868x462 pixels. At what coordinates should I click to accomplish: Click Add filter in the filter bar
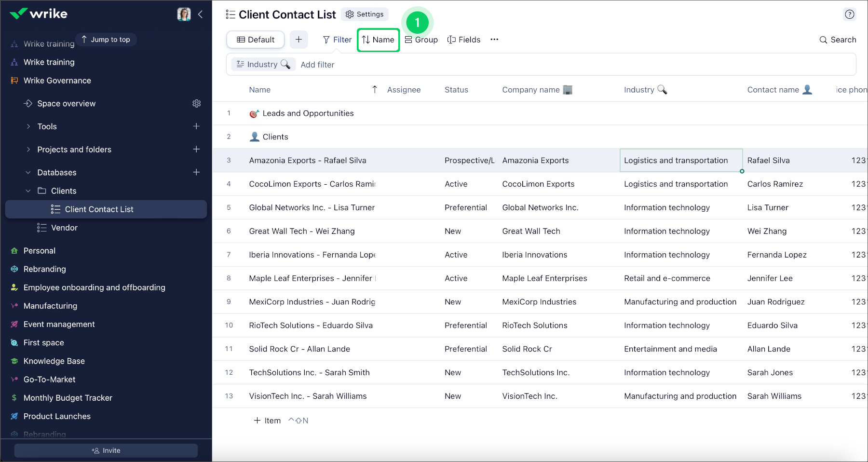pos(317,65)
